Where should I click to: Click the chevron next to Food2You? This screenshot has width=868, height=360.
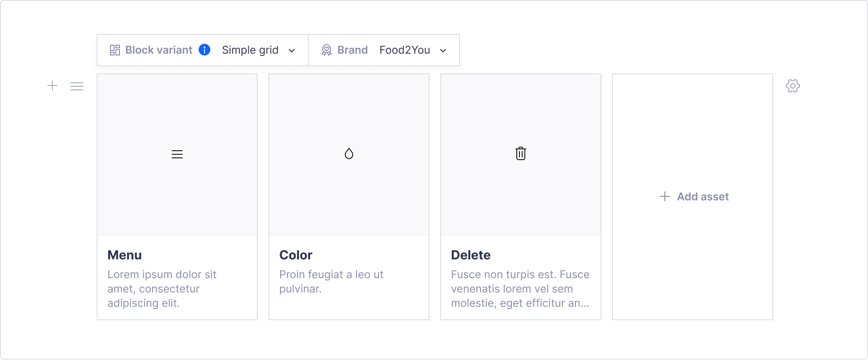pyautogui.click(x=443, y=51)
